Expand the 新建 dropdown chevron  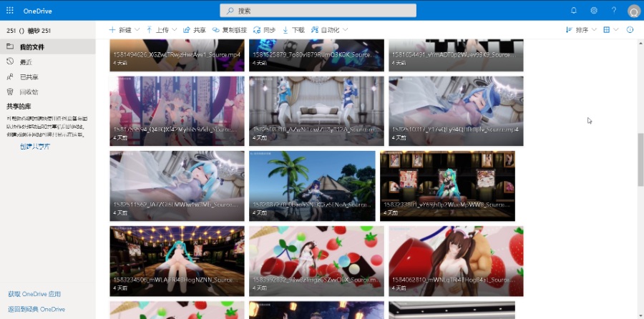click(x=137, y=30)
